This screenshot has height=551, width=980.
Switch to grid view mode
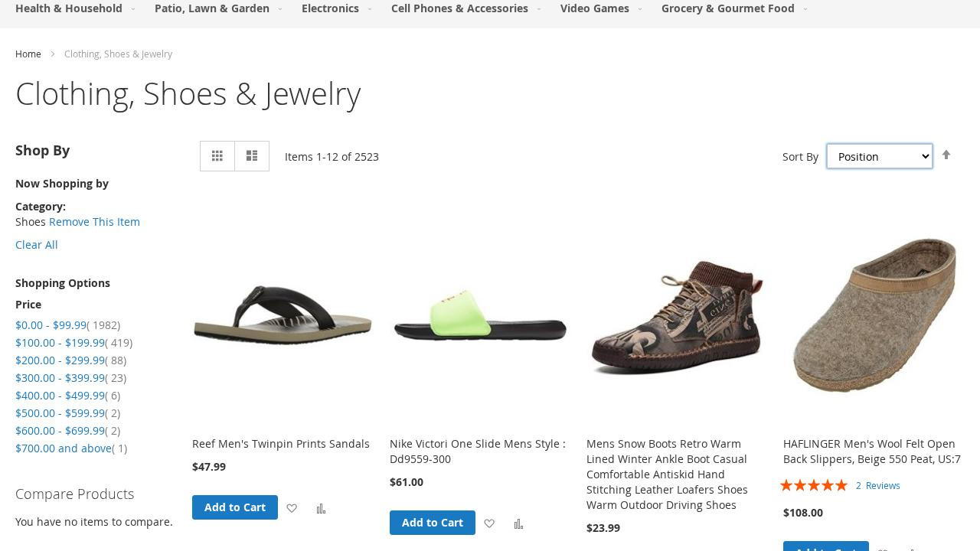tap(217, 156)
